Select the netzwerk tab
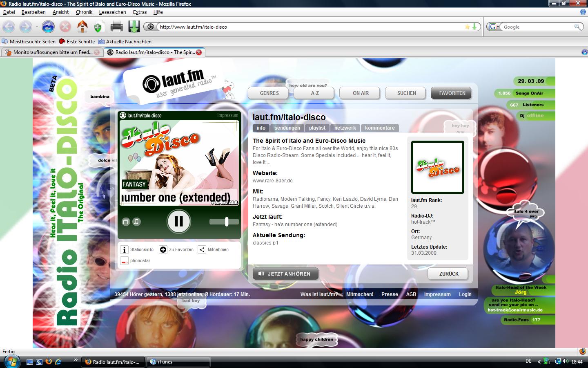 345,128
